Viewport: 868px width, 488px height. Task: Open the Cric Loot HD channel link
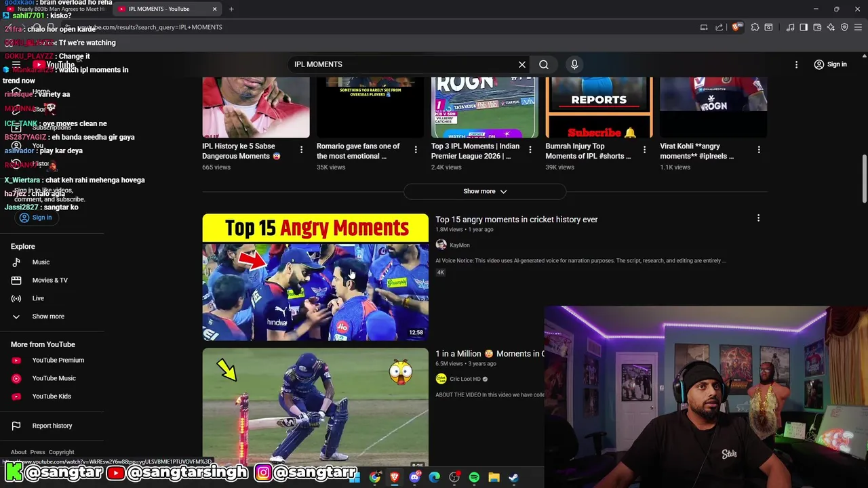pos(465,379)
